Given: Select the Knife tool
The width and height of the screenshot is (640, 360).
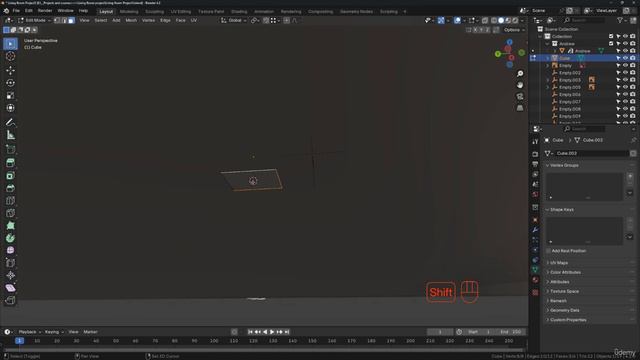Looking at the screenshot, I should point(10,213).
